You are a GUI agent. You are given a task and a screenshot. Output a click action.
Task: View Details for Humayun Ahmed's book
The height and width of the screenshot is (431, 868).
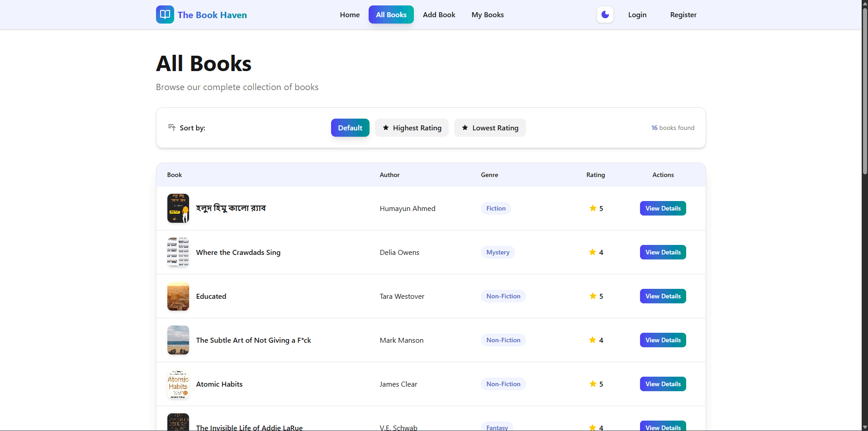[x=663, y=208]
